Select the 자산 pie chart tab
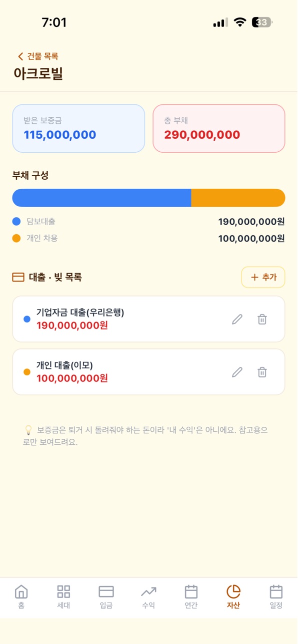This screenshot has height=644, width=298. (233, 597)
